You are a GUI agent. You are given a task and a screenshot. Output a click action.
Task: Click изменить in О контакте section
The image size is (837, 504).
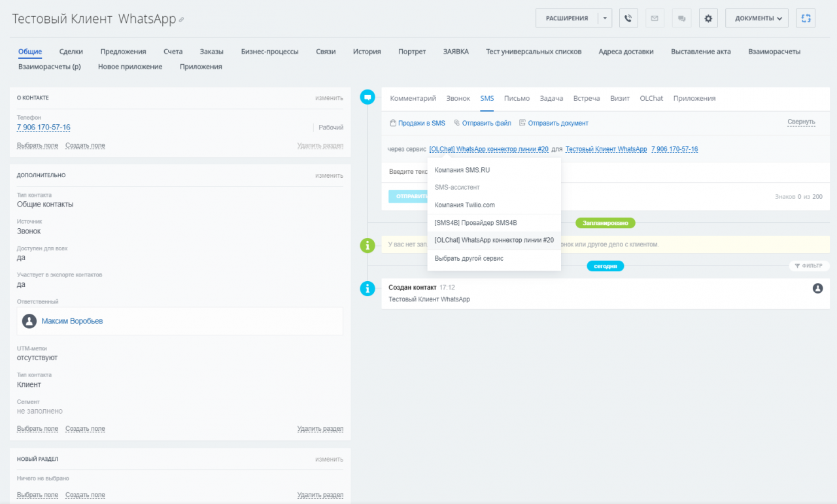click(x=329, y=98)
